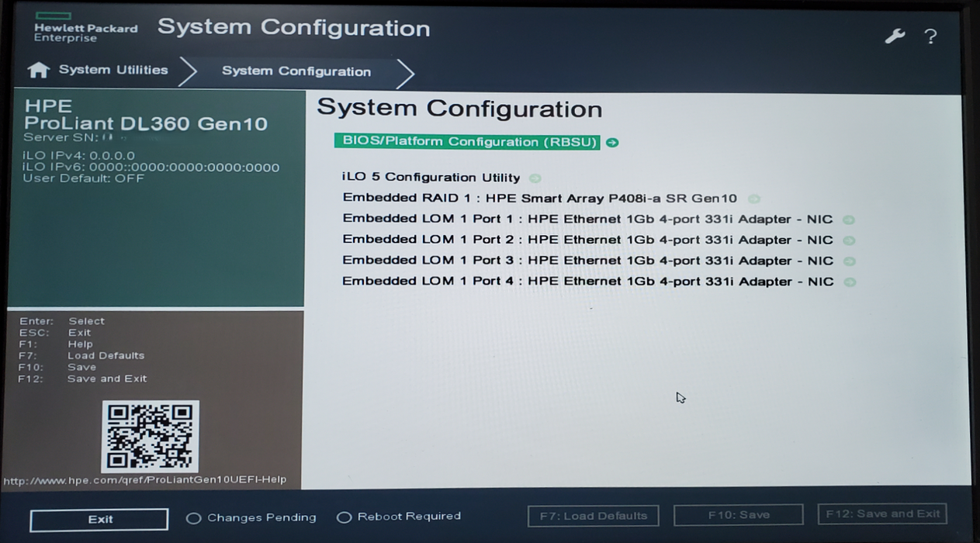The image size is (980, 543).
Task: Click the F1: Help legend entry
Action: (x=56, y=344)
